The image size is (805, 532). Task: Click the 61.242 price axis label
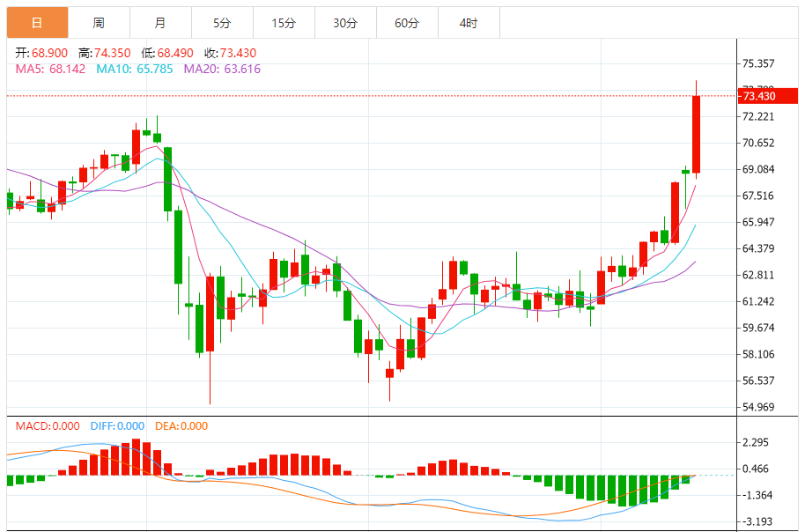pos(758,301)
